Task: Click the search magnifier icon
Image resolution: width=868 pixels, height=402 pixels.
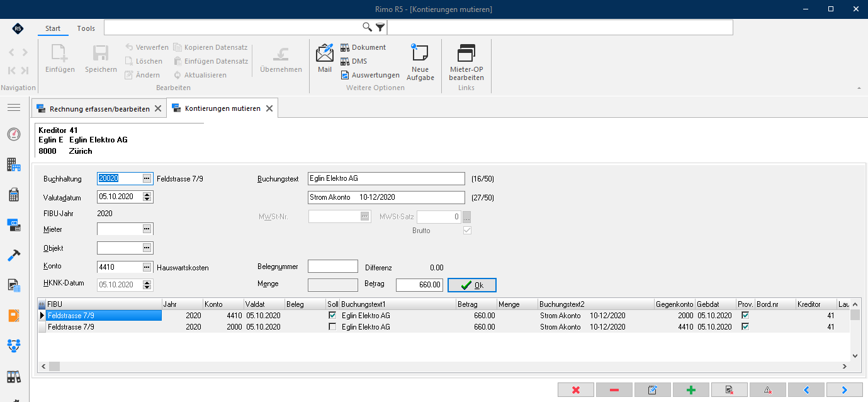Action: point(368,27)
